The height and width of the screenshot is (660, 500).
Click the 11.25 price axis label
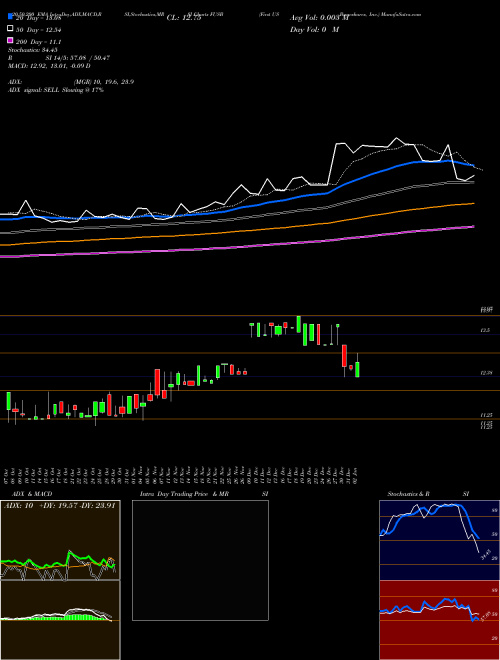[486, 415]
